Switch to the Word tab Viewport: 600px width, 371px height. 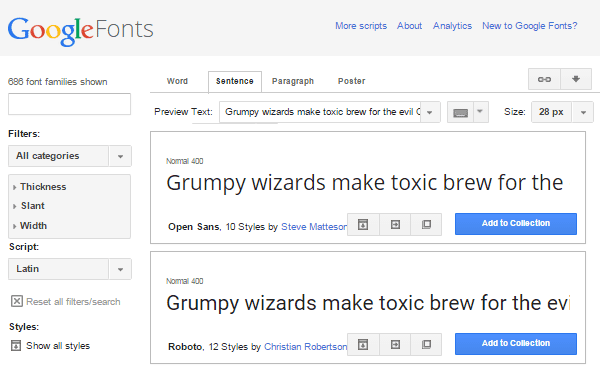pyautogui.click(x=177, y=81)
